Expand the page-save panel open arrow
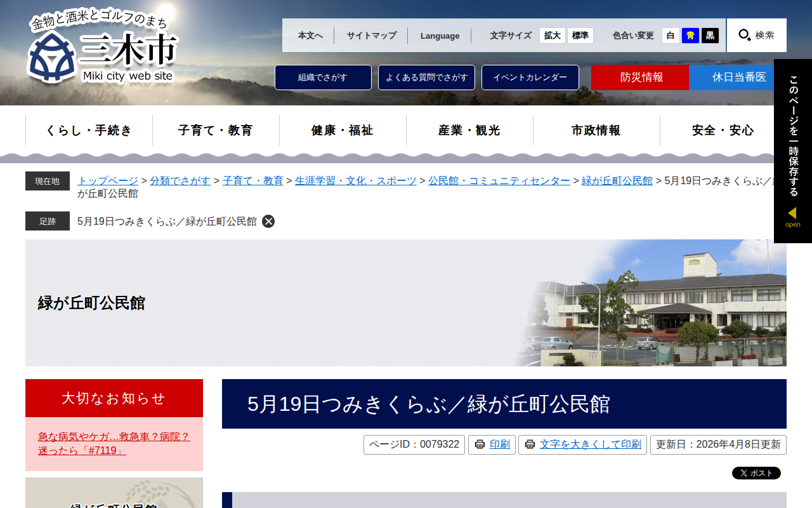Viewport: 812px width, 508px height. [x=792, y=217]
